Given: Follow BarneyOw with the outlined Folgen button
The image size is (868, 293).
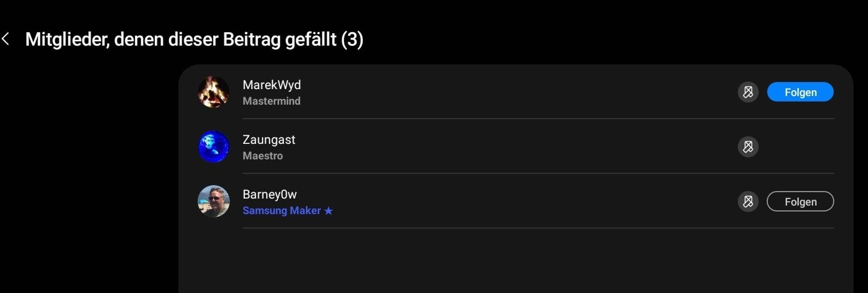Looking at the screenshot, I should coord(800,201).
